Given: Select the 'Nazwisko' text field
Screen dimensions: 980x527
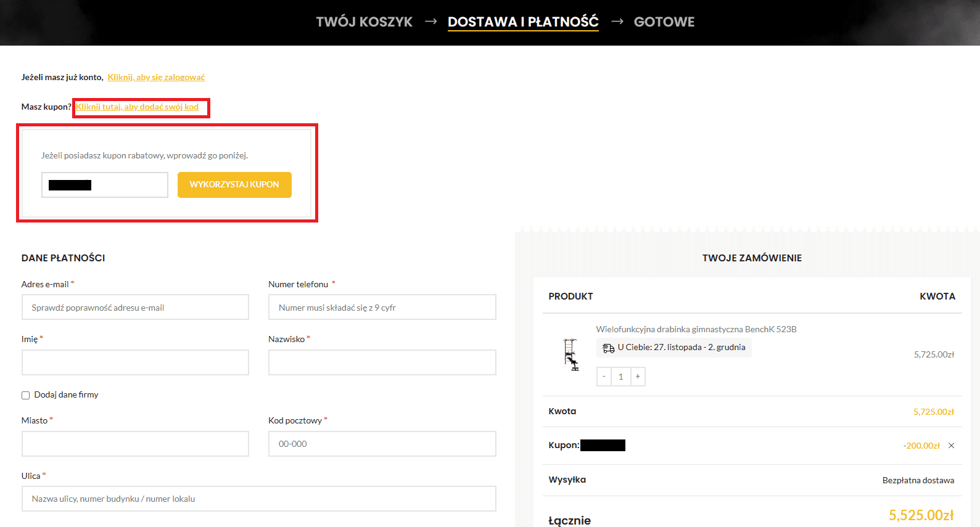Looking at the screenshot, I should pyautogui.click(x=382, y=362).
